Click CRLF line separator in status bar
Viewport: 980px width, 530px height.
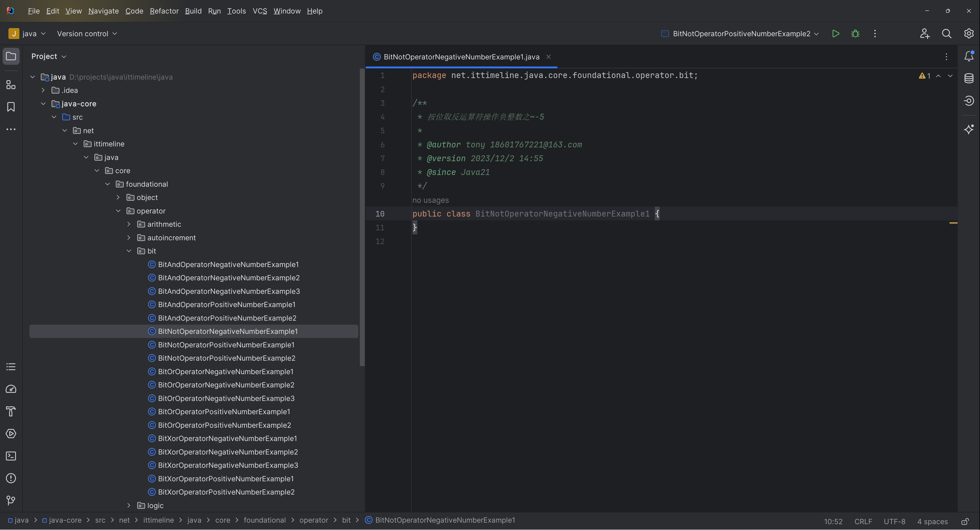[x=863, y=521]
